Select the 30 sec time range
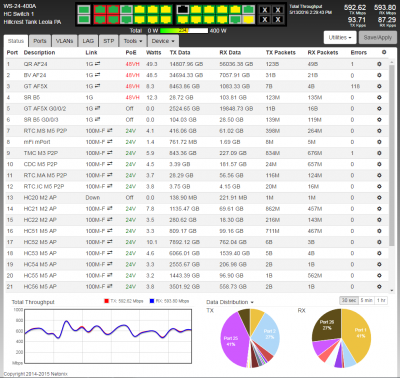Viewport: 400px width, 378px height. tap(349, 300)
